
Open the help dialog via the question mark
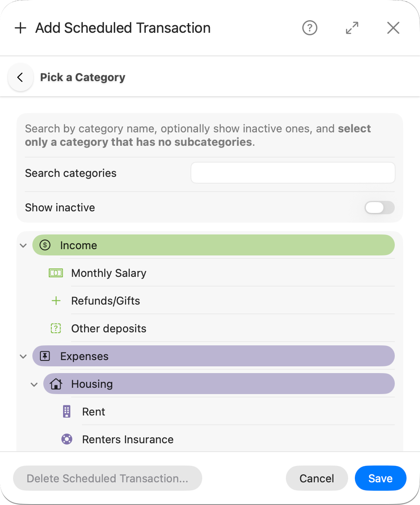[309, 28]
